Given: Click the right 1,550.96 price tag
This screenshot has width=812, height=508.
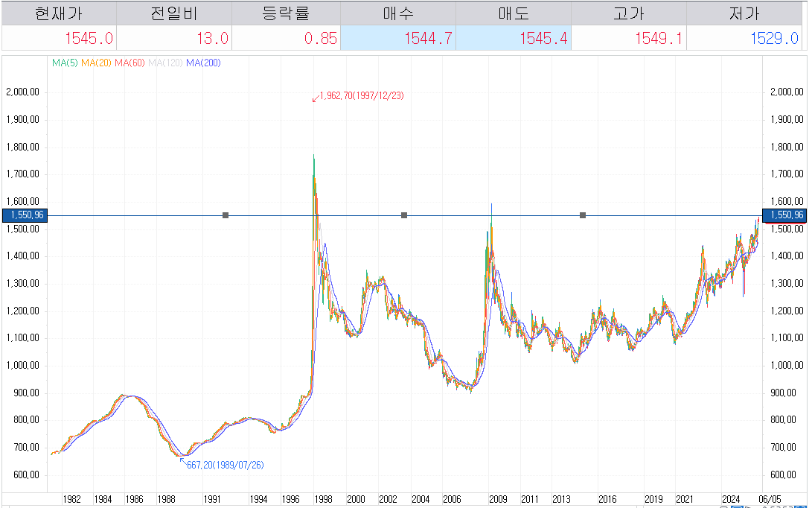Looking at the screenshot, I should (784, 215).
